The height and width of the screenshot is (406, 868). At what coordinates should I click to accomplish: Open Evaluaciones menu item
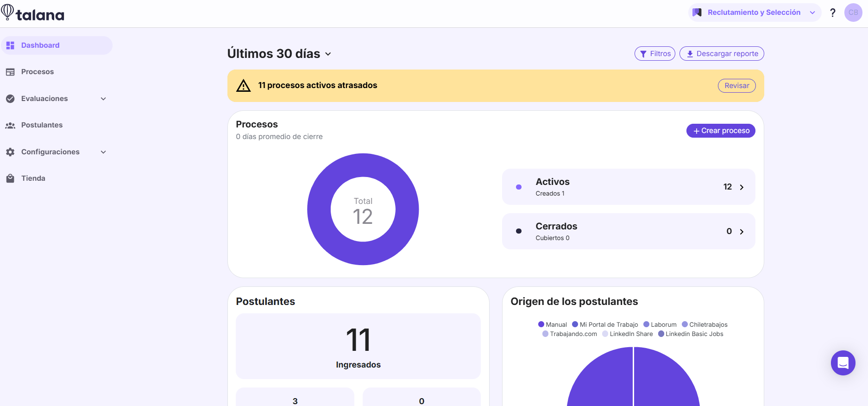coord(57,99)
